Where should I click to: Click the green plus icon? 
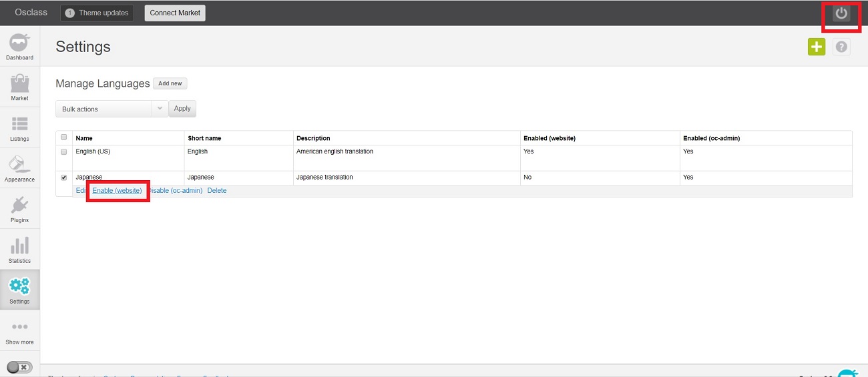coord(816,47)
